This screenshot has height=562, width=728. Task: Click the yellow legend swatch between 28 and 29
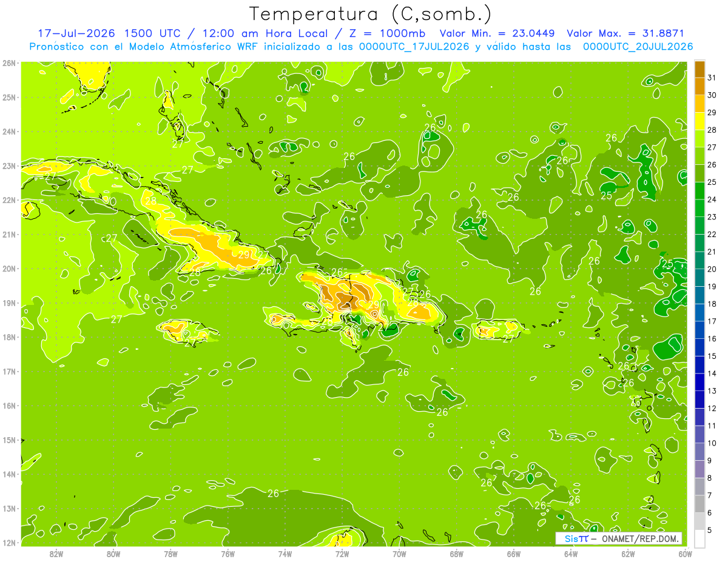pos(700,121)
